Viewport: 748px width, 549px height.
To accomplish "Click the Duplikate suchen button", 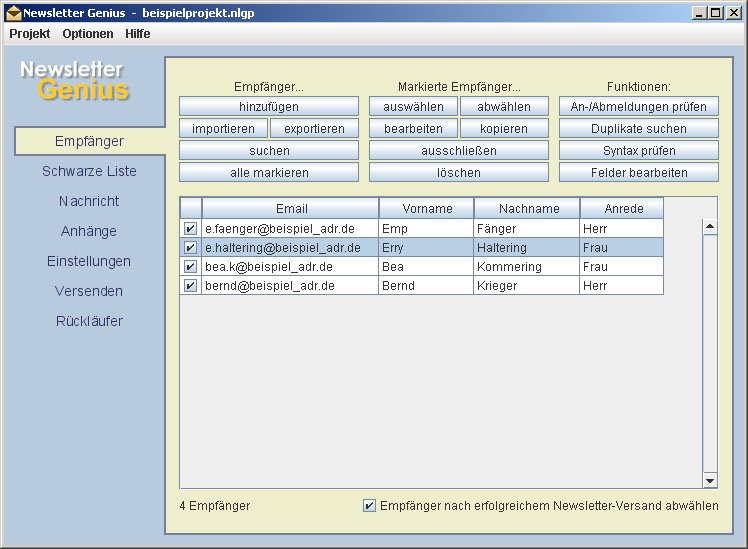I will (639, 128).
